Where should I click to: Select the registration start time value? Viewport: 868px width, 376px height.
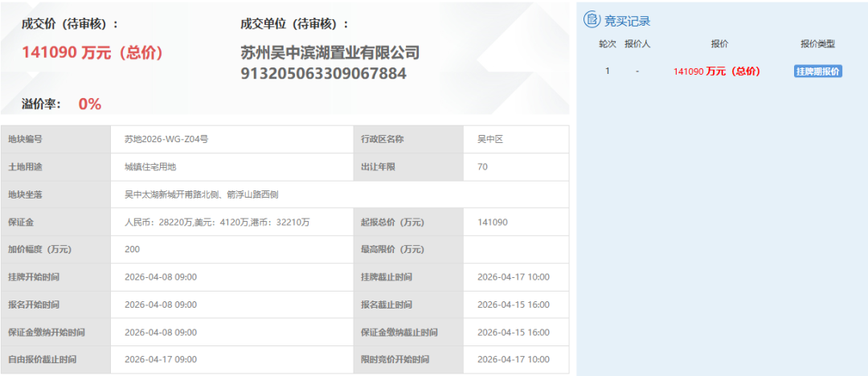pyautogui.click(x=161, y=304)
